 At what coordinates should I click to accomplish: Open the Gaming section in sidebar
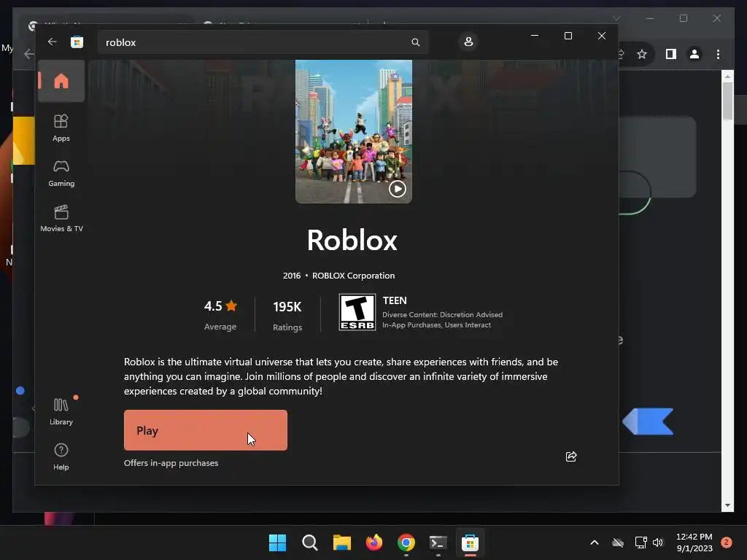61,174
